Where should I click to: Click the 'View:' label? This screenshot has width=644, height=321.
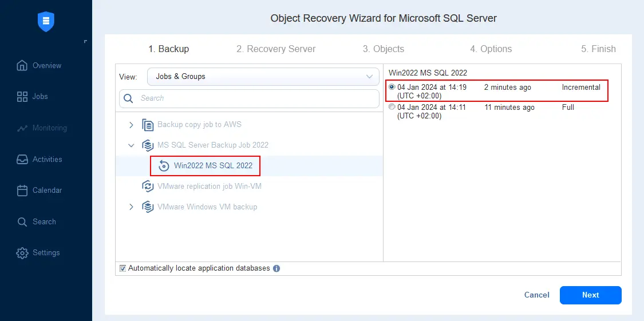(128, 77)
